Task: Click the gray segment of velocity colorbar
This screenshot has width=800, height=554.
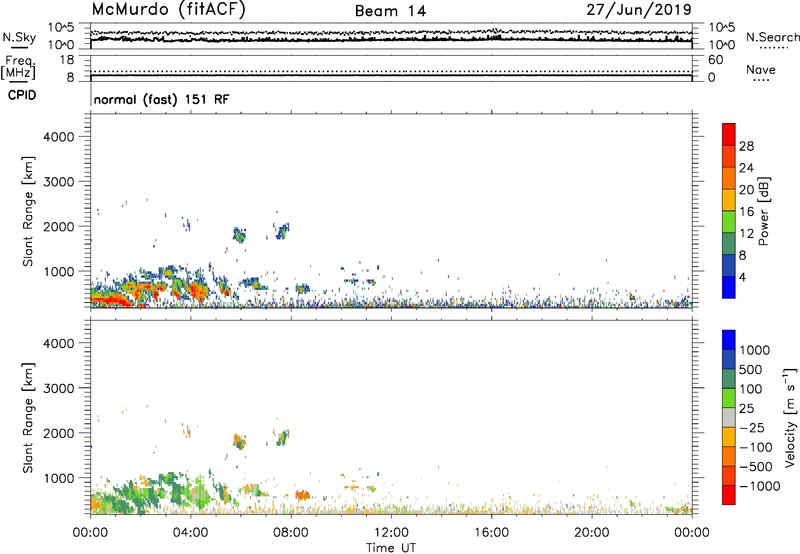Action: click(x=729, y=418)
